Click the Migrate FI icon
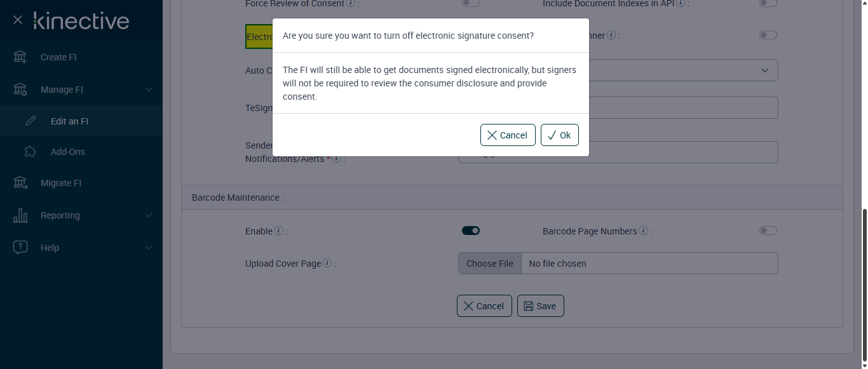Viewport: 868px width, 369px height. tap(20, 183)
